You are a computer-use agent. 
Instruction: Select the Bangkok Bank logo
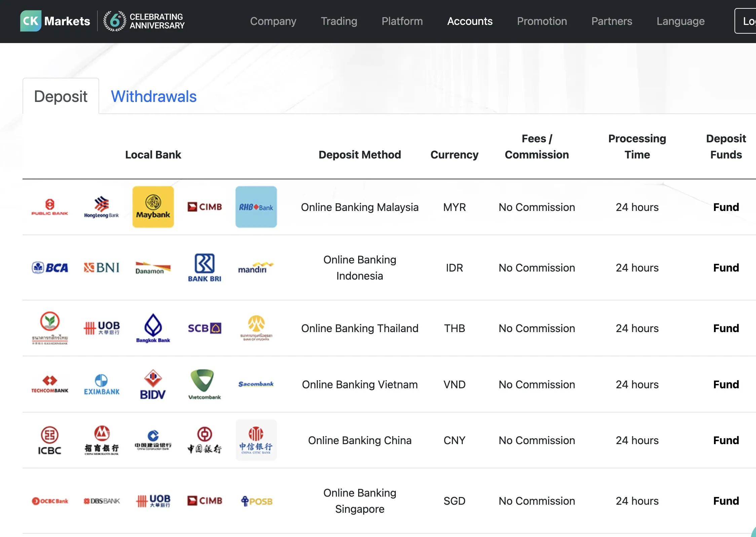point(153,328)
